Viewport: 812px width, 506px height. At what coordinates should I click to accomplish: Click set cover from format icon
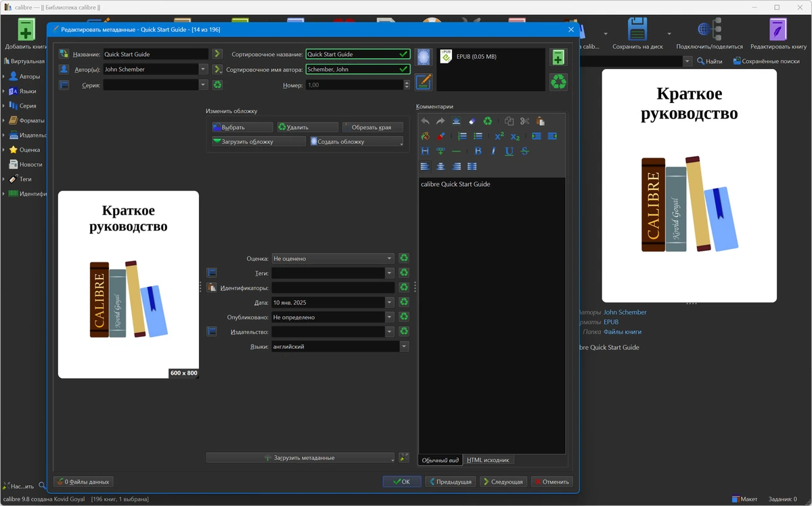tap(424, 57)
